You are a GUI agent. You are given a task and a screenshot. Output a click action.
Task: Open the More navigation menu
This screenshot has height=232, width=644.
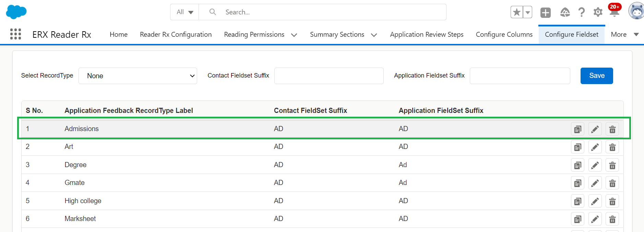click(x=624, y=35)
